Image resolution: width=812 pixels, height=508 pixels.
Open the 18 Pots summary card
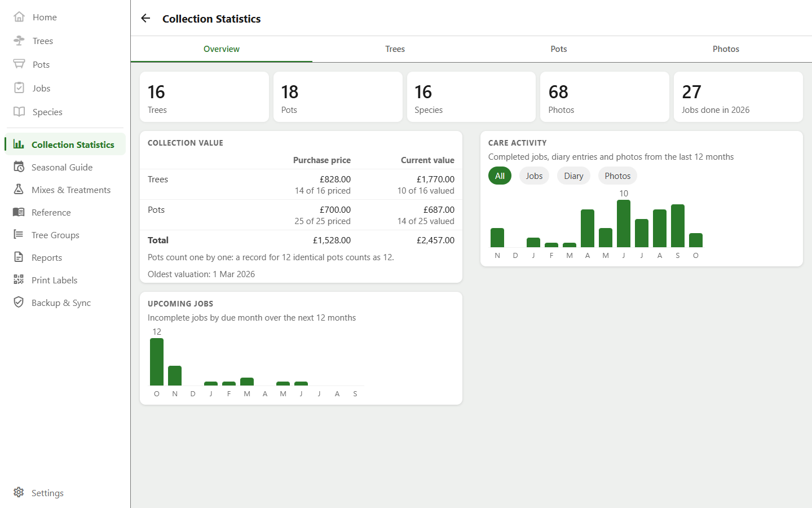[x=338, y=97]
